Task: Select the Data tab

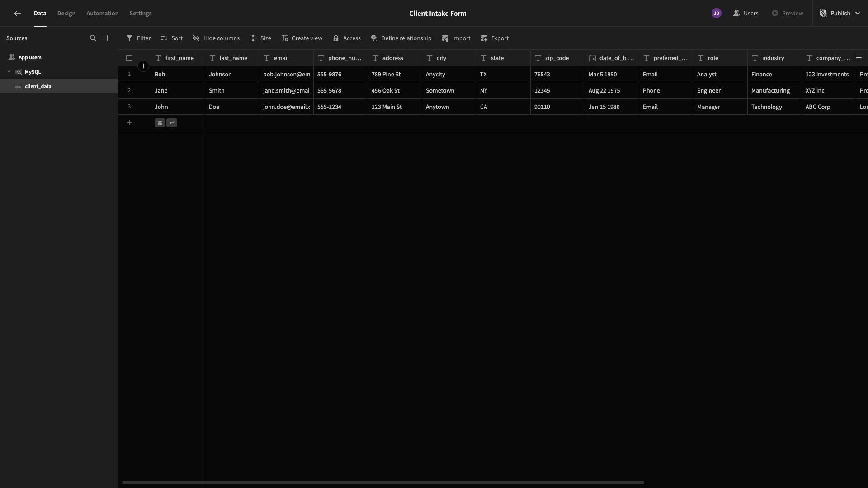Action: coord(40,14)
